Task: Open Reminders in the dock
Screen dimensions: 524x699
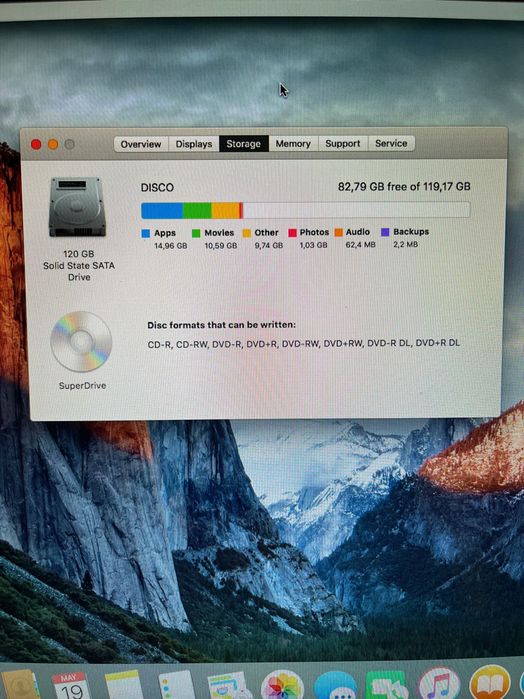Action: (177, 686)
